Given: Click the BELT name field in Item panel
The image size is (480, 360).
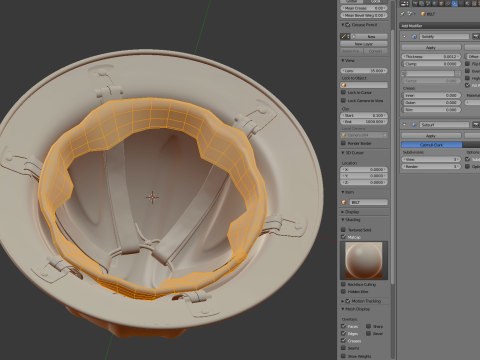Looking at the screenshot, I should click(368, 202).
